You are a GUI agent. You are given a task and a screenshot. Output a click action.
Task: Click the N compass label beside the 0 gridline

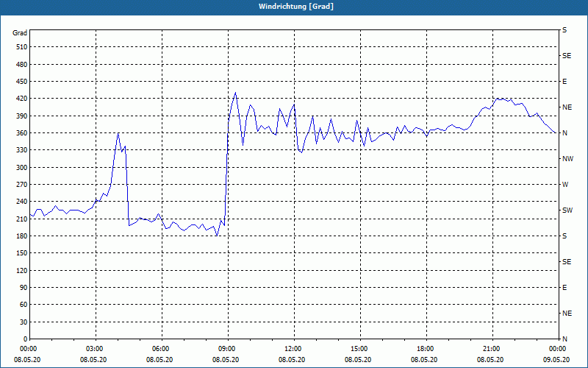(564, 339)
